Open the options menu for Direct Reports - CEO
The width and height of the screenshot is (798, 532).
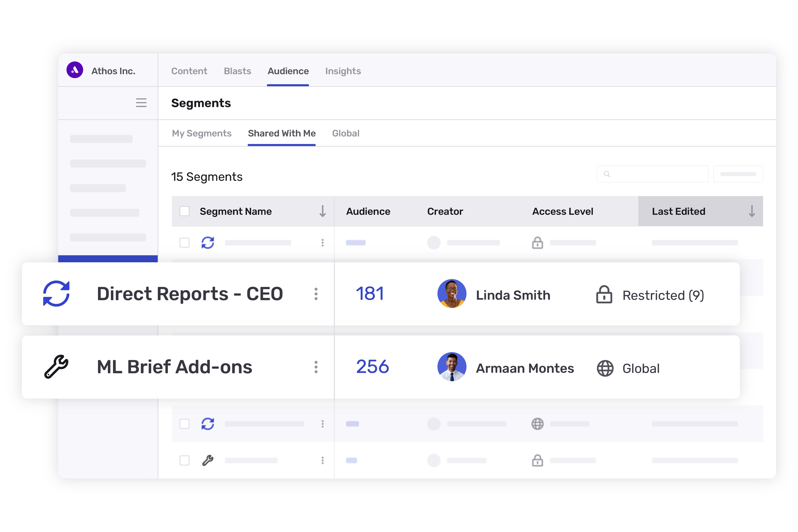point(316,294)
